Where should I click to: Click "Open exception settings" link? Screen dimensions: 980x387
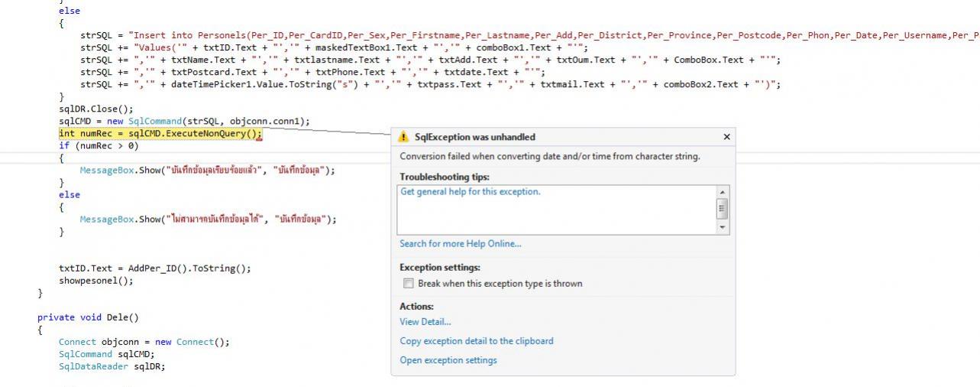point(448,360)
